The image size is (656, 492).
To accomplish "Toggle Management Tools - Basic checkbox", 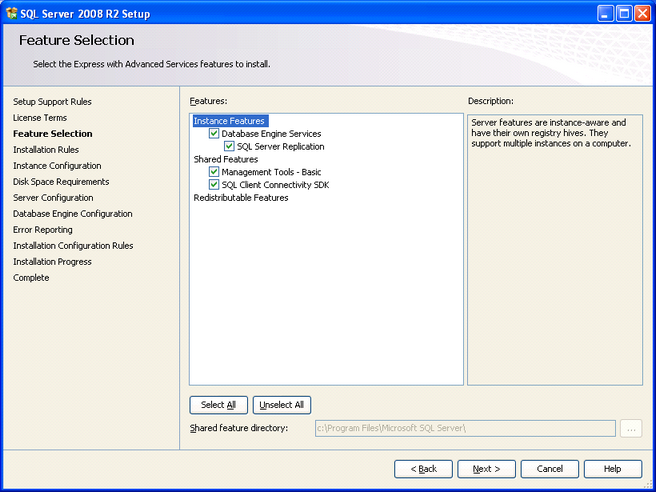I will point(214,172).
